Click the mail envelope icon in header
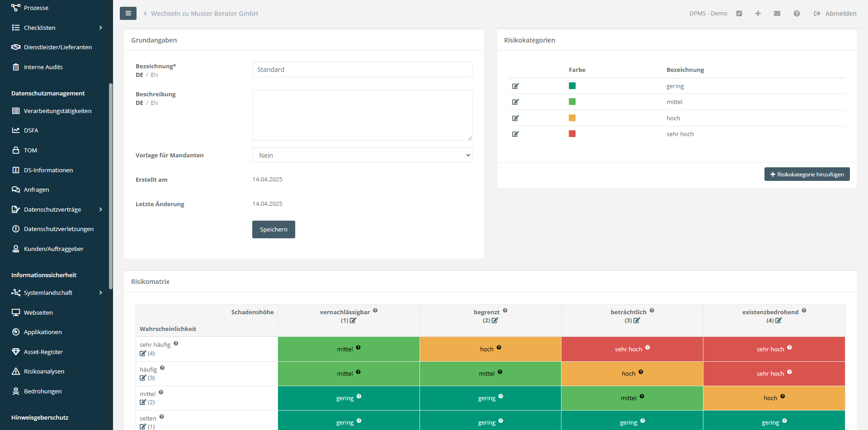This screenshot has height=430, width=868. [x=777, y=14]
